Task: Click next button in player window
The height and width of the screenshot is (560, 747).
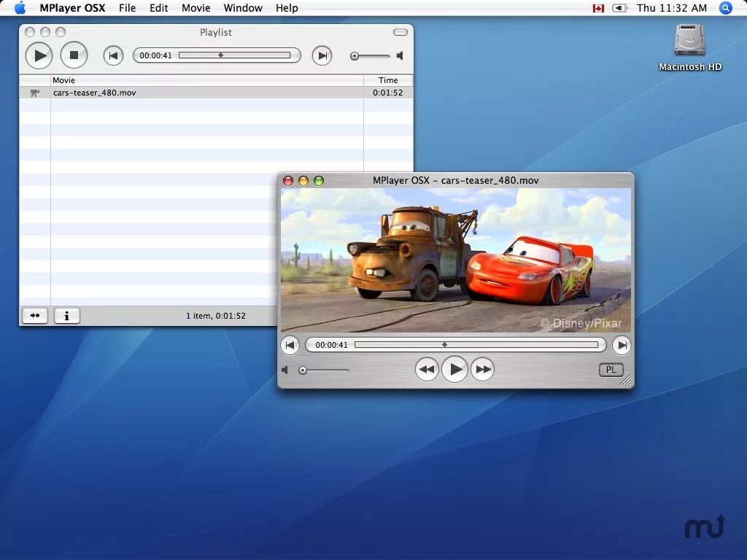Action: click(622, 345)
